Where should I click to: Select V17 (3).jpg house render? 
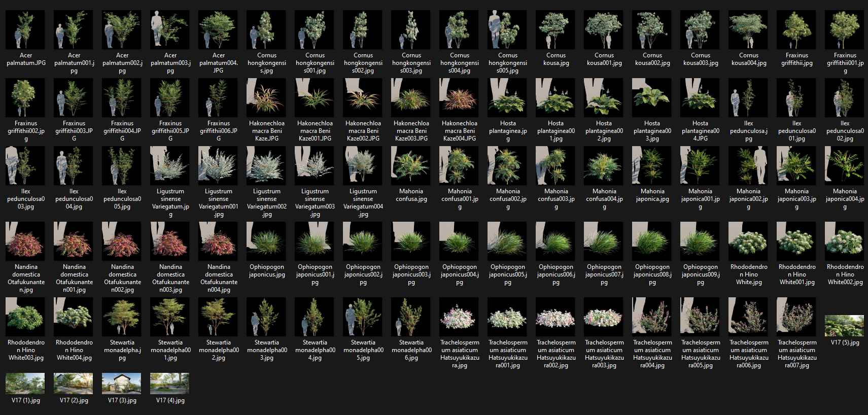point(122,384)
